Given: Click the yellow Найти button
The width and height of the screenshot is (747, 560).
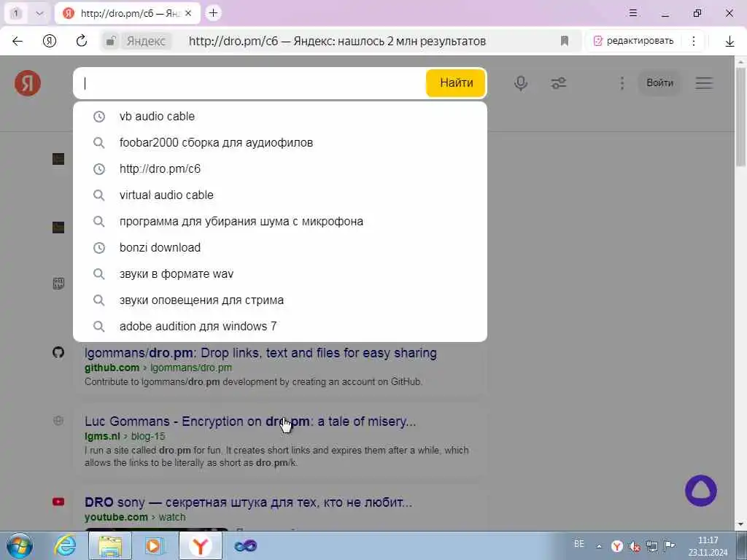Looking at the screenshot, I should [456, 83].
